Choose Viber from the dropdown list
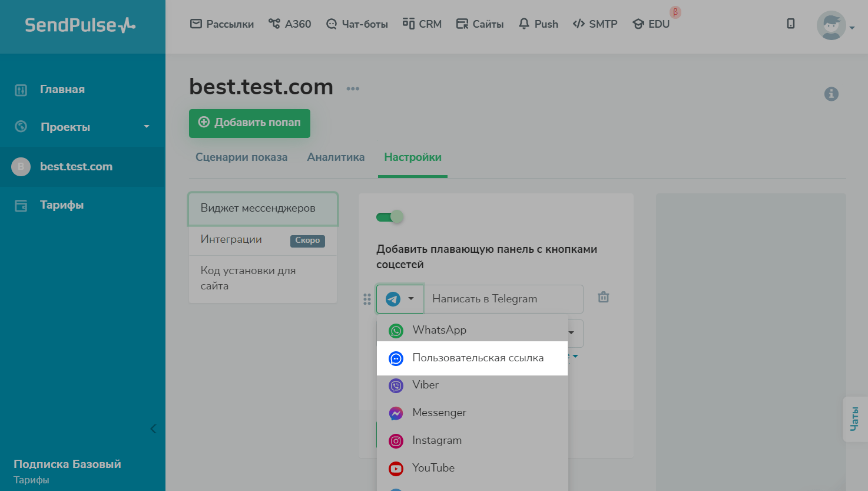 (472, 385)
